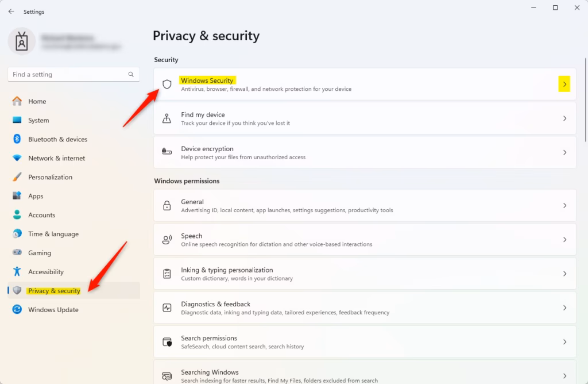The width and height of the screenshot is (588, 384).
Task: Open Speech settings title
Action: pos(192,236)
